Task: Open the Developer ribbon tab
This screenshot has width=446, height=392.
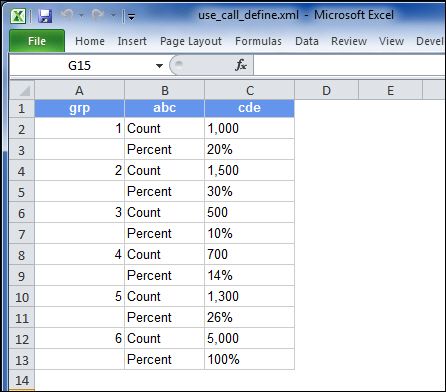Action: [430, 41]
